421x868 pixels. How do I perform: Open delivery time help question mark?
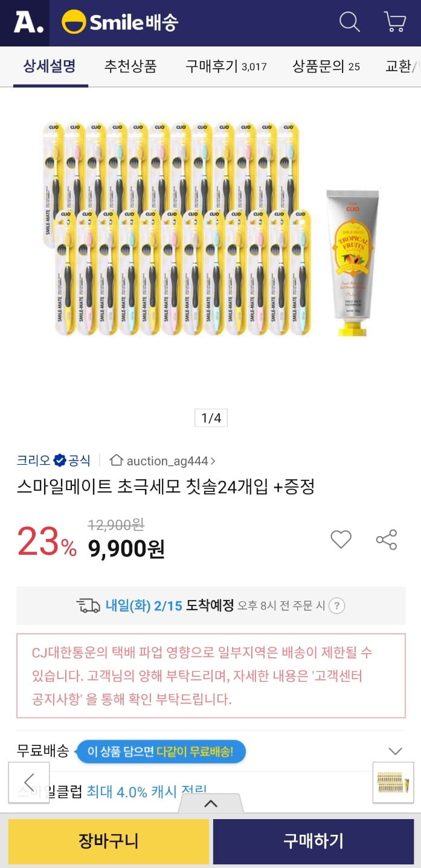click(x=337, y=605)
